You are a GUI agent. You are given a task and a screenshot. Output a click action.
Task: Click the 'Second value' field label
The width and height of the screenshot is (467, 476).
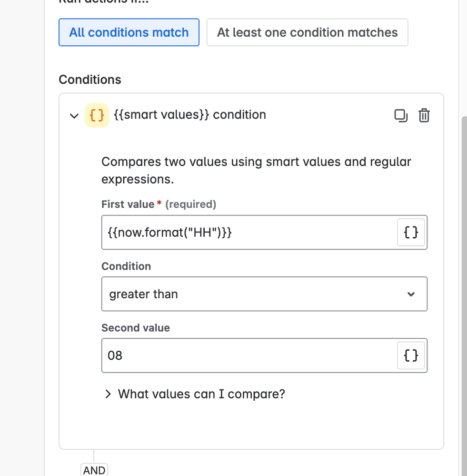[x=136, y=328]
